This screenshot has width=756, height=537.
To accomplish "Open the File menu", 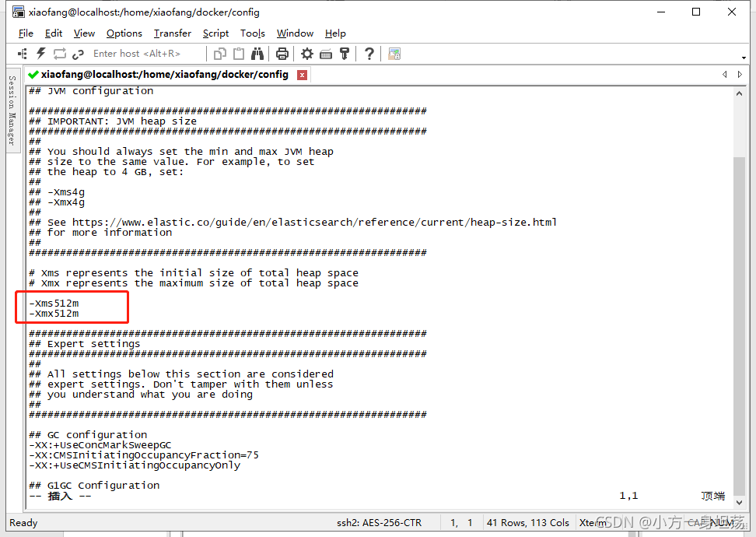I will [x=26, y=33].
